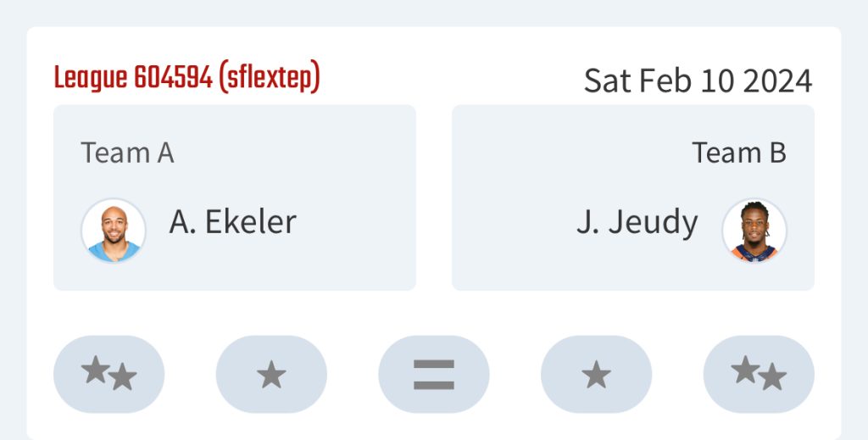Select the equal sign even-trade button
Screen dimensions: 868x440
(434, 374)
